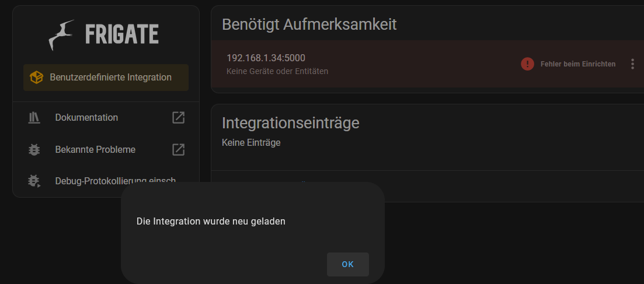Viewport: 644px width, 284px height.
Task: Select the Benutzerdefinierte Integration label
Action: (x=110, y=77)
